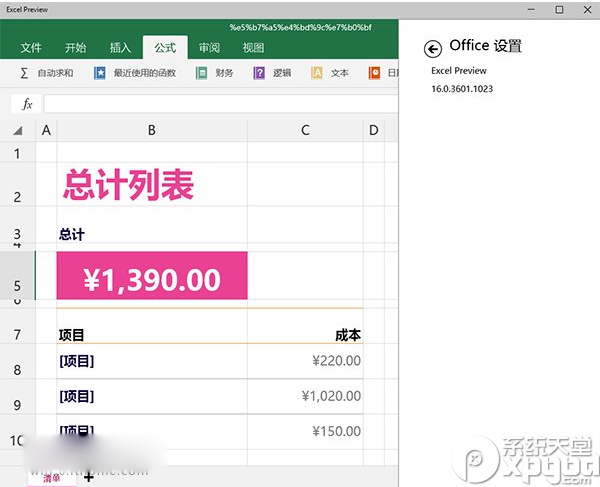Image resolution: width=600 pixels, height=487 pixels.
Task: Select column D header
Action: (x=374, y=130)
